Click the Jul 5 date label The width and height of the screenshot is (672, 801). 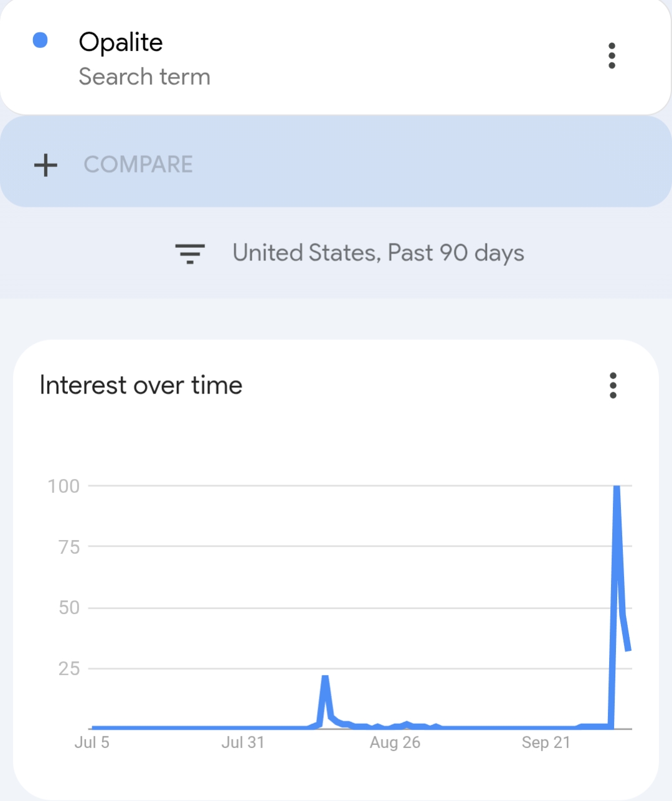click(92, 742)
